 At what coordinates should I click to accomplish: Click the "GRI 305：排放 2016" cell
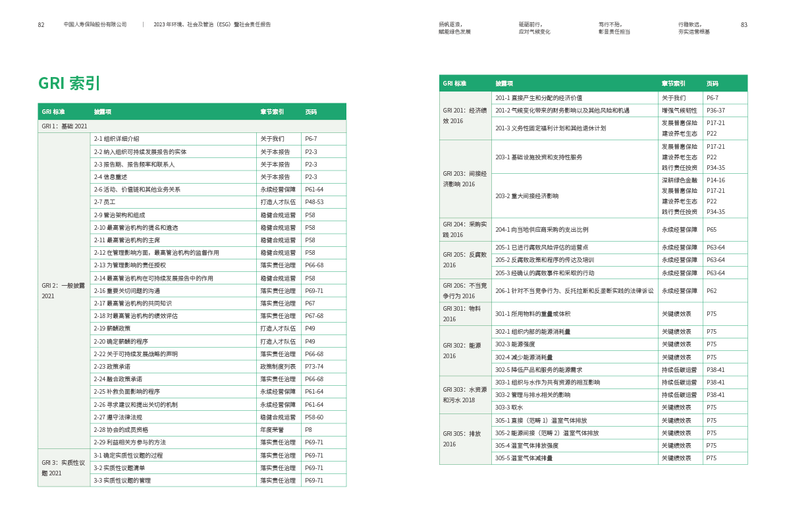pos(464,439)
